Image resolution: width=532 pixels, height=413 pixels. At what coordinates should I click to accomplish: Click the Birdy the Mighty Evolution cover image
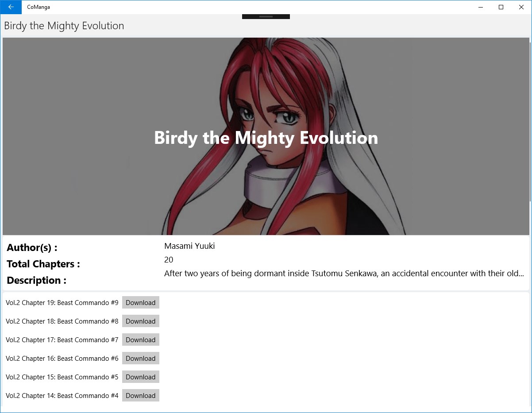pyautogui.click(x=266, y=136)
